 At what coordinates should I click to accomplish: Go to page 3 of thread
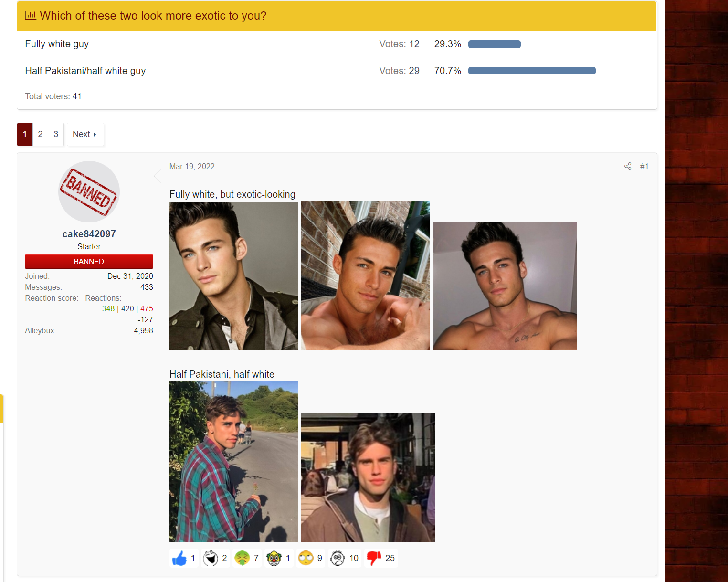point(56,134)
